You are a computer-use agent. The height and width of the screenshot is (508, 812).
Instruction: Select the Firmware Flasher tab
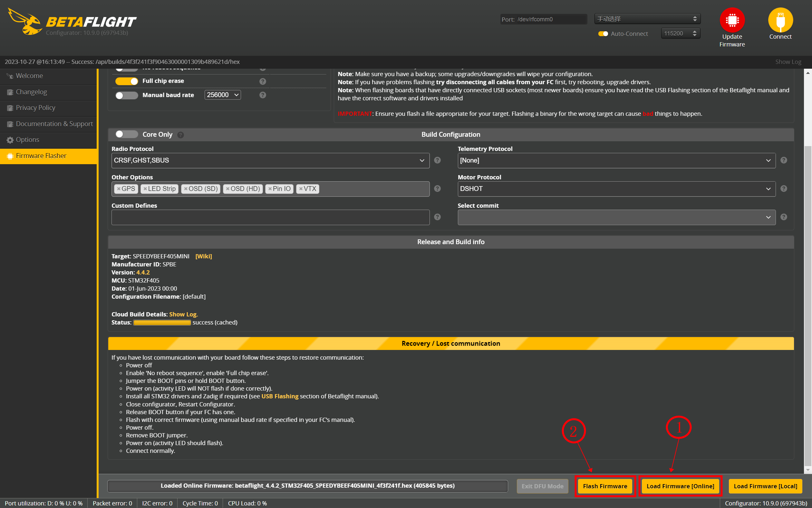coord(48,156)
